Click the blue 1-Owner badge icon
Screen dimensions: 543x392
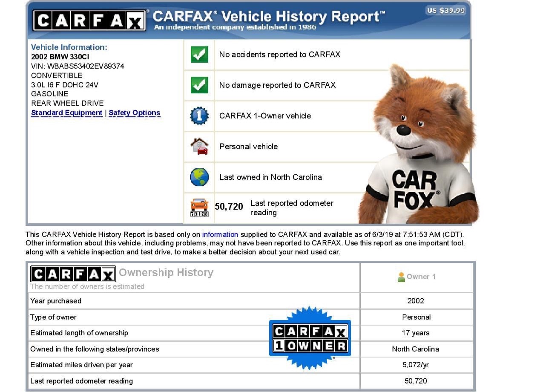pyautogui.click(x=199, y=116)
